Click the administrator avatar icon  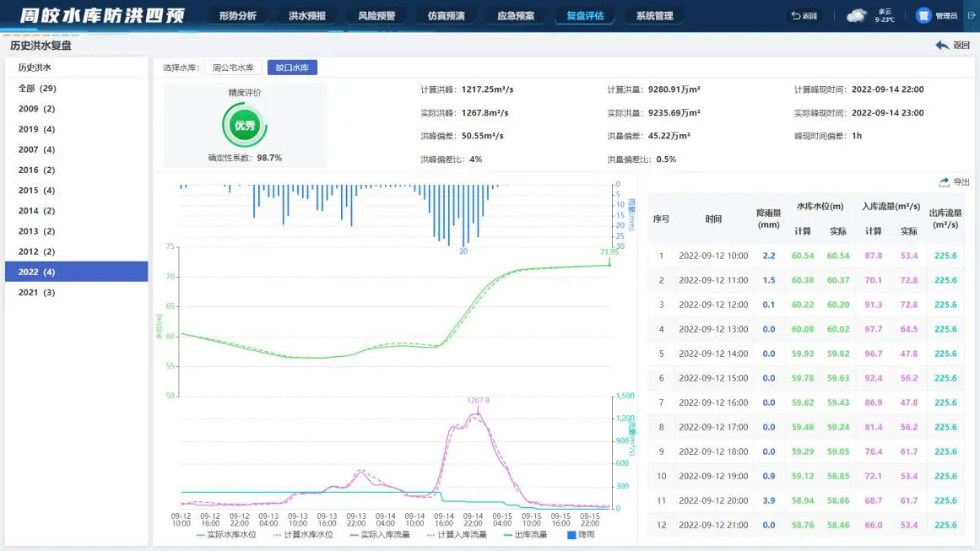923,15
